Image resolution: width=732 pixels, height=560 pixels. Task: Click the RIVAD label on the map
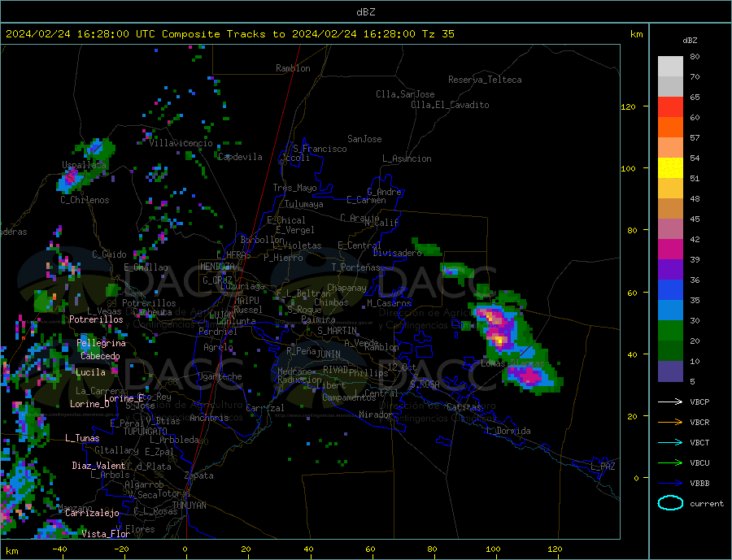pyautogui.click(x=336, y=370)
